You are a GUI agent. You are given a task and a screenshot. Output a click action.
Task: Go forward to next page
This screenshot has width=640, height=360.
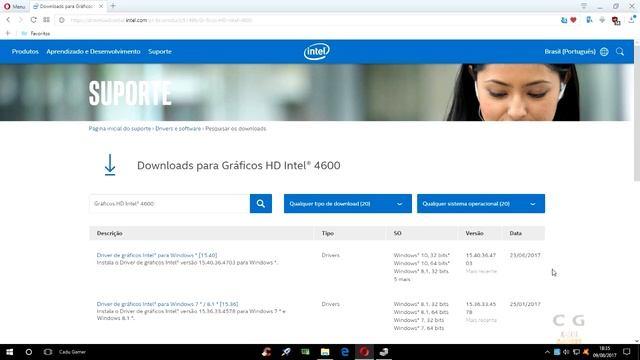point(20,20)
